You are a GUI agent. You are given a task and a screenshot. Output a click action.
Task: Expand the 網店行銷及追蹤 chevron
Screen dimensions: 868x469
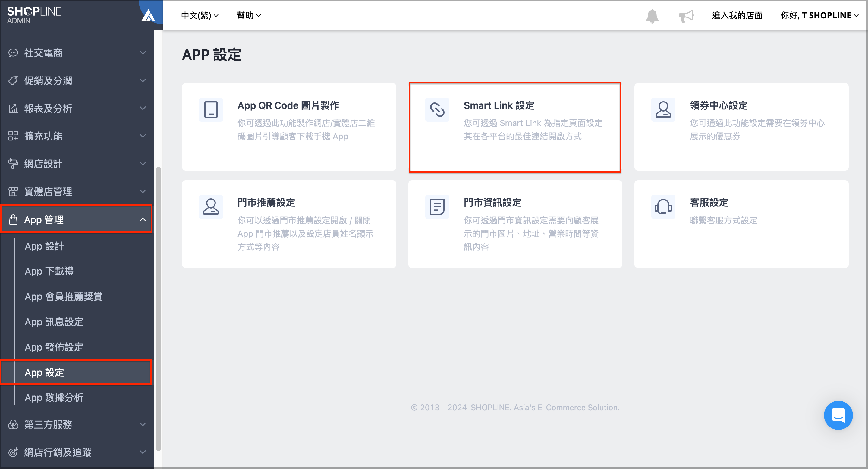143,452
